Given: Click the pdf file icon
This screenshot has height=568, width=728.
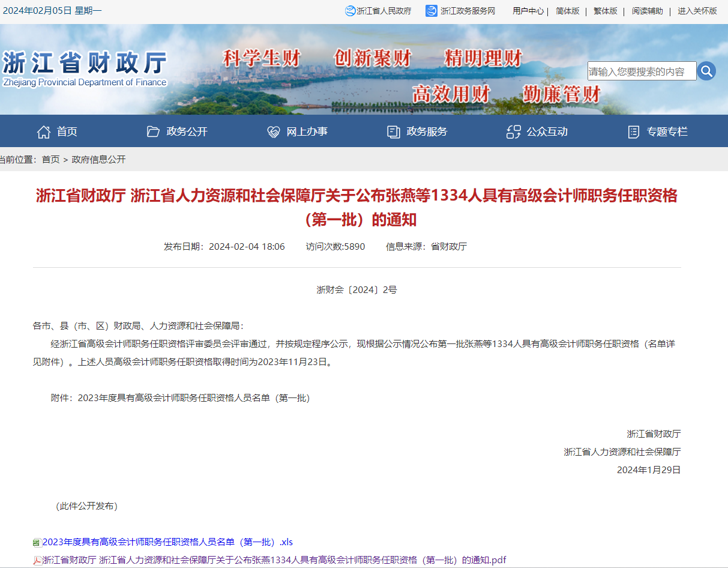Looking at the screenshot, I should coord(37,561).
